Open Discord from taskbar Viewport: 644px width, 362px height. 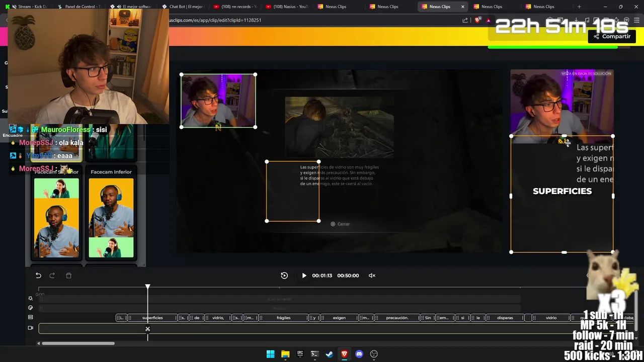(x=359, y=354)
